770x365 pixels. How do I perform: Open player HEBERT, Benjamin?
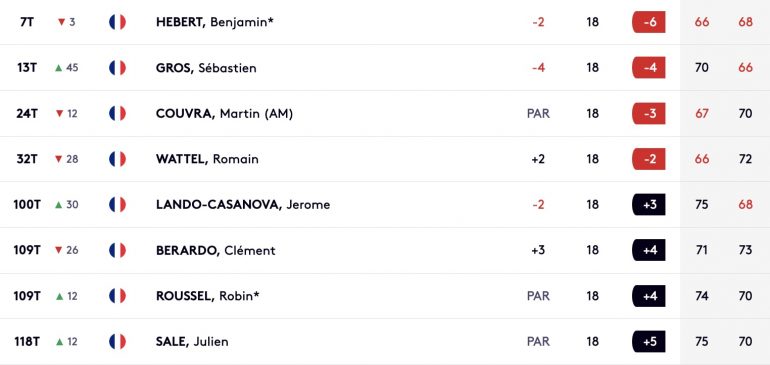coord(215,22)
